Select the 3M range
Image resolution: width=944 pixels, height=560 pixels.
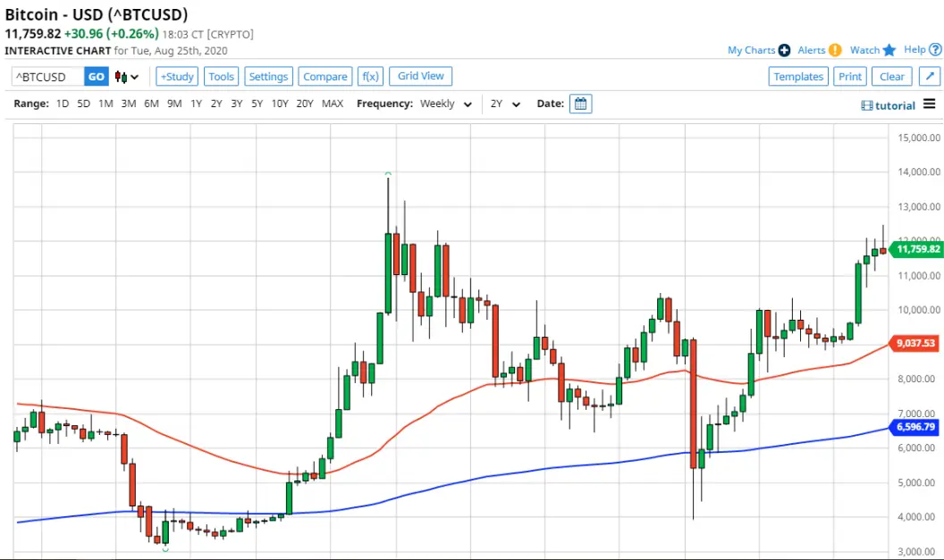(128, 104)
